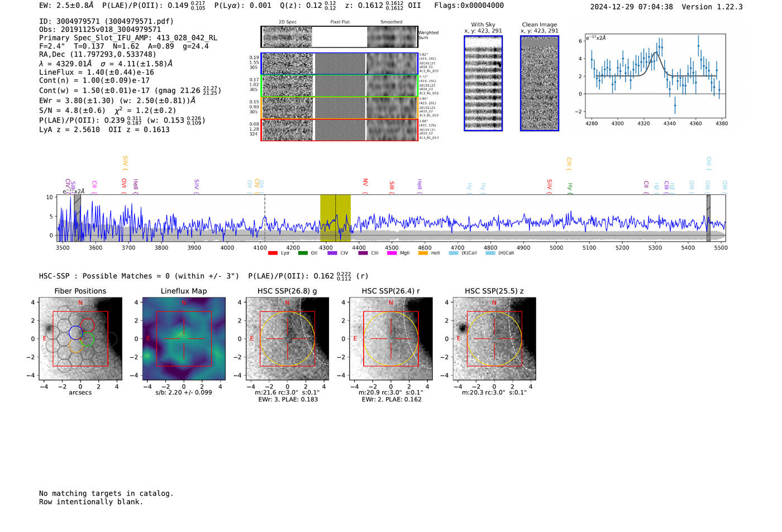Click the Clean Image panel
782x532 pixels.
click(x=540, y=83)
